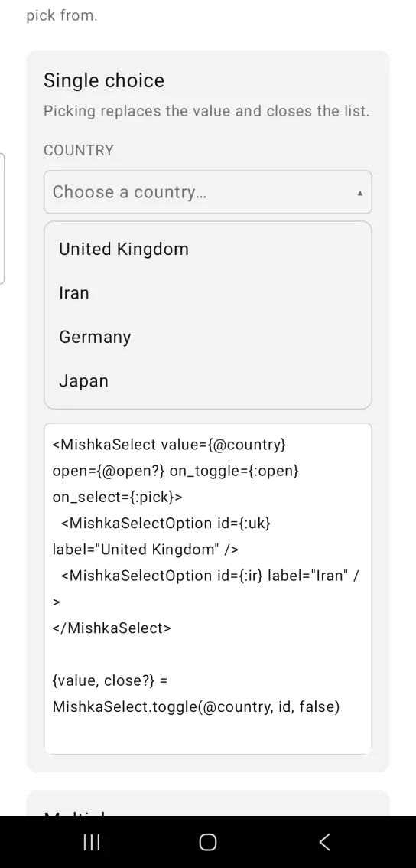Click the '<MishkaSelect value={@country}' code line
416x868 pixels.
pyautogui.click(x=169, y=445)
